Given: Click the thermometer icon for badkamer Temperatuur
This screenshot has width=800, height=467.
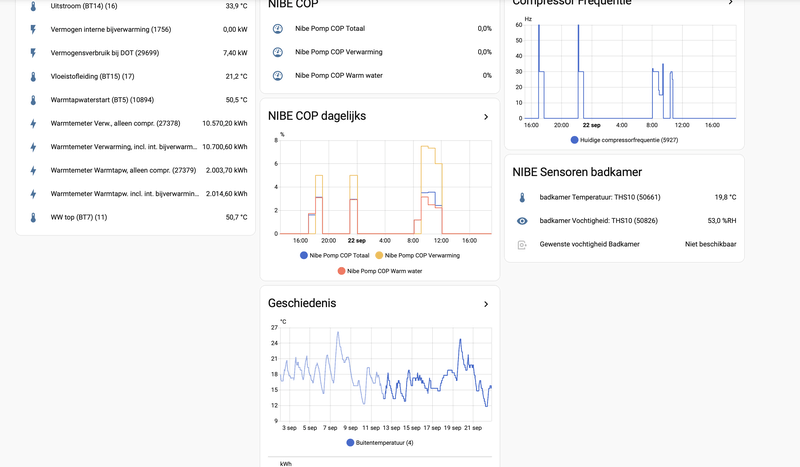Looking at the screenshot, I should click(x=522, y=197).
